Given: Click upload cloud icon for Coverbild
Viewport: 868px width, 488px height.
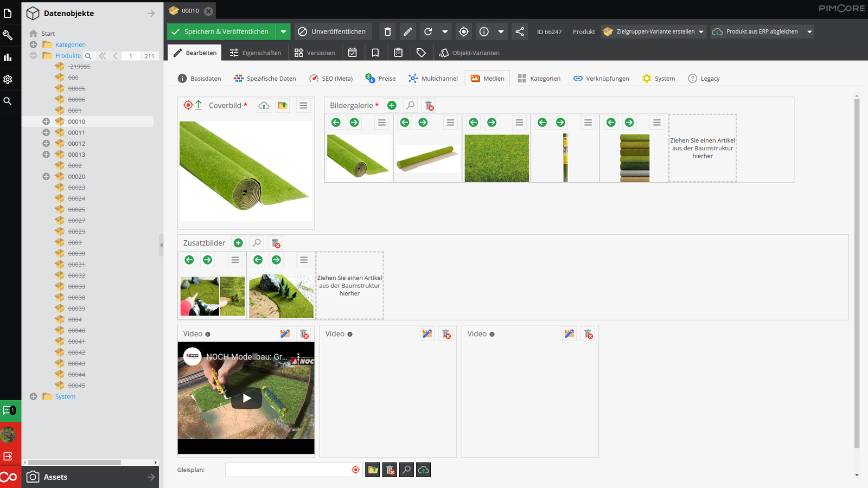Looking at the screenshot, I should 264,105.
